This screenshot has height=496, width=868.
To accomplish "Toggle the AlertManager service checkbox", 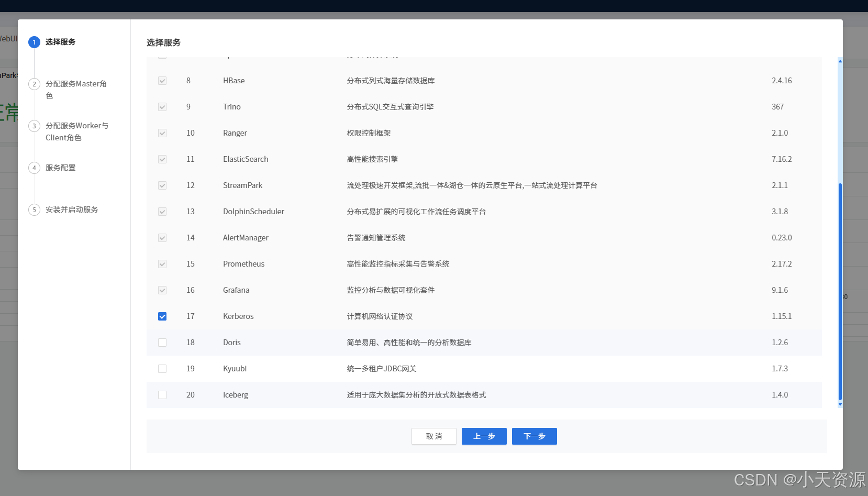I will (x=162, y=238).
